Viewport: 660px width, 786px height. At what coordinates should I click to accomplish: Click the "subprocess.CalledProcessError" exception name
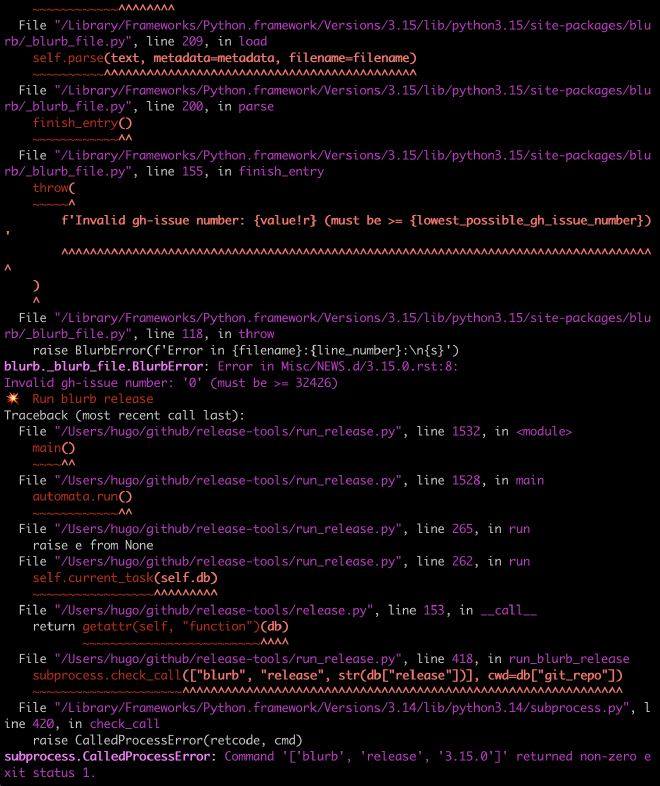(x=107, y=757)
